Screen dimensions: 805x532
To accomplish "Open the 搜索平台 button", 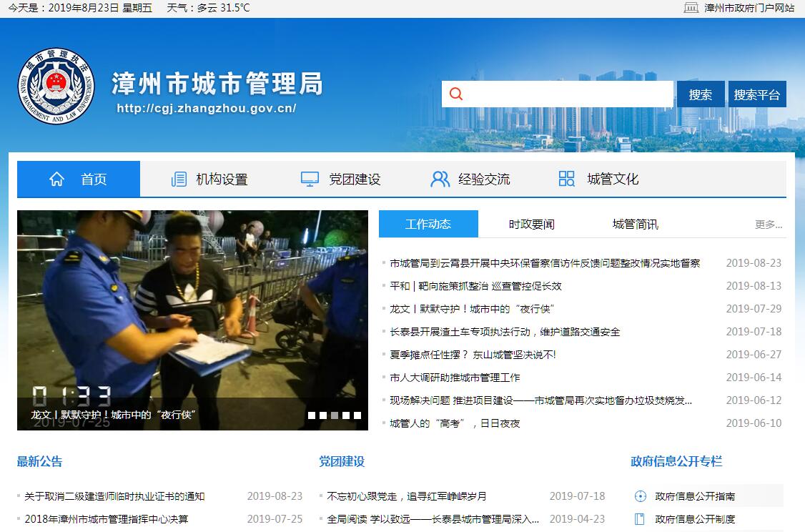I will tap(756, 94).
